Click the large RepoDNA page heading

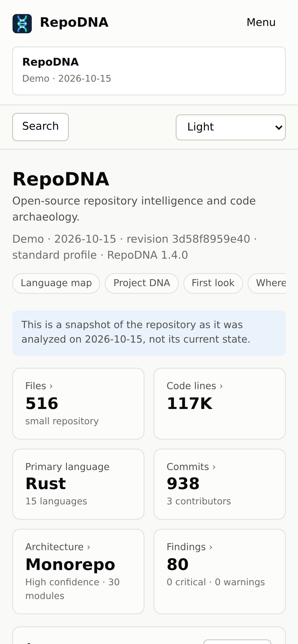click(x=61, y=179)
